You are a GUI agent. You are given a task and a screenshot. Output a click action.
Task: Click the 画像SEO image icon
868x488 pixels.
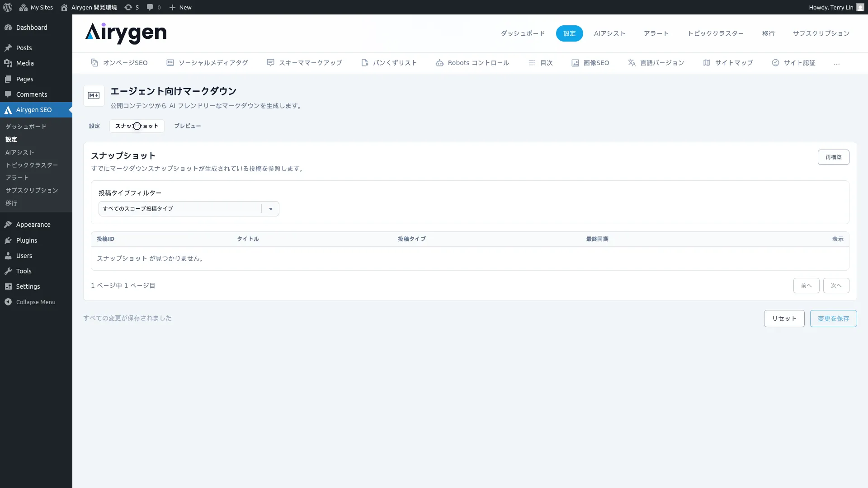575,63
